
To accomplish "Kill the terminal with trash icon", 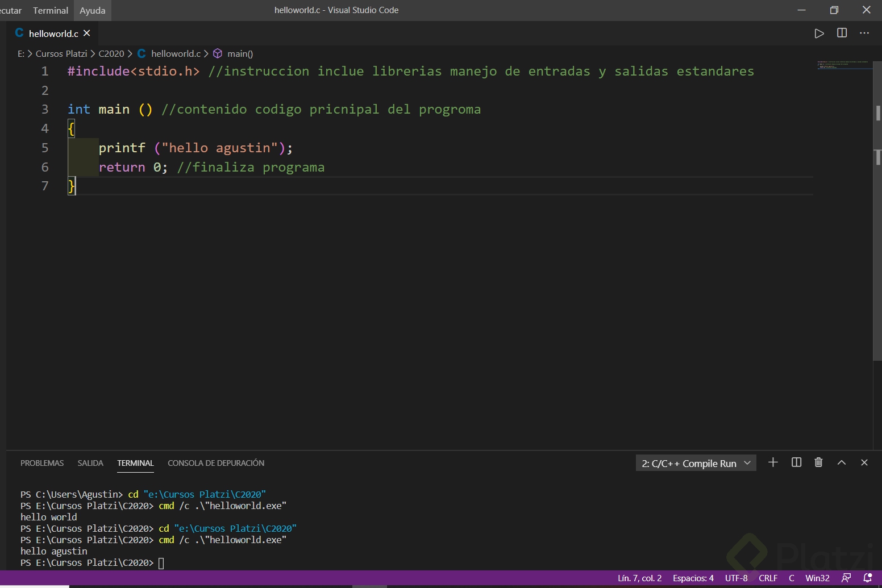I will click(818, 462).
